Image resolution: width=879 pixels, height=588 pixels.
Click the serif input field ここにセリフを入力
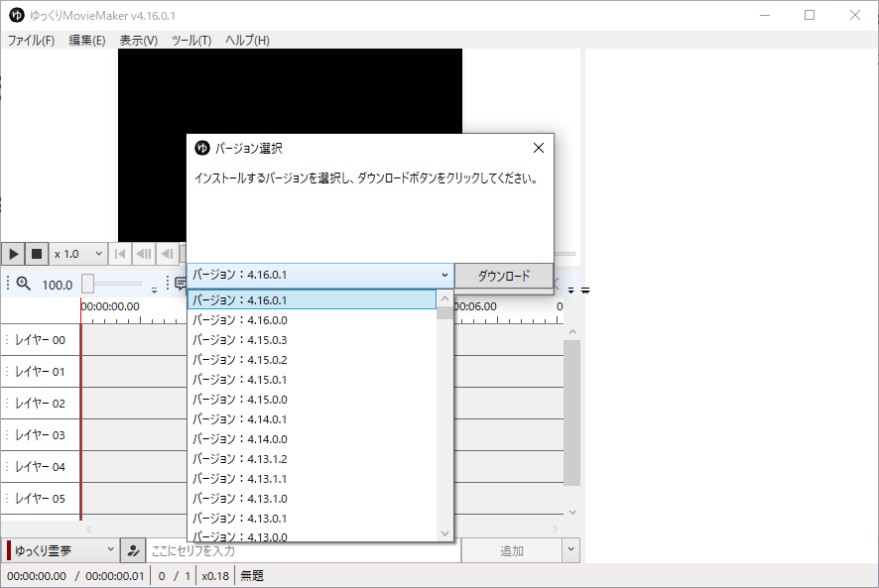click(304, 550)
